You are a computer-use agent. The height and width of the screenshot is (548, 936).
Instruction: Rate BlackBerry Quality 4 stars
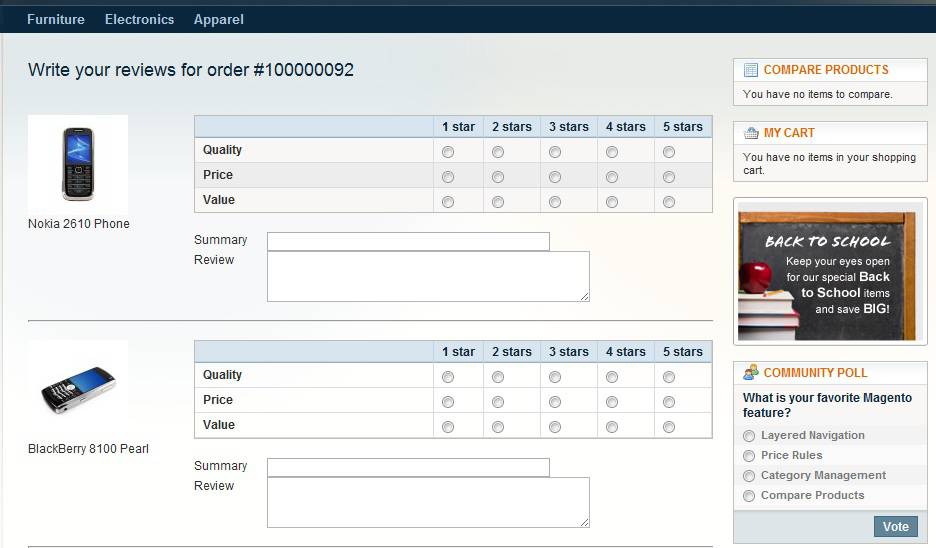[612, 377]
